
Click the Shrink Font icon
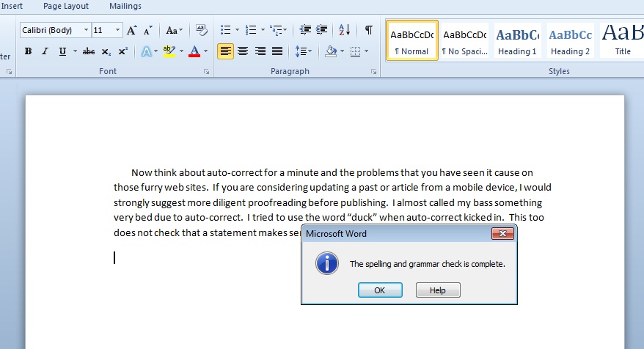tap(148, 30)
